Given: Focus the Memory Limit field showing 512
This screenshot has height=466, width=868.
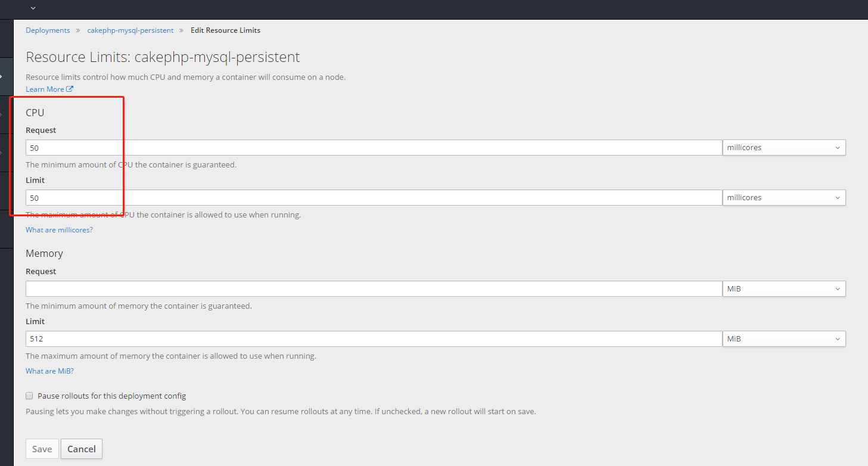Looking at the screenshot, I should point(374,339).
